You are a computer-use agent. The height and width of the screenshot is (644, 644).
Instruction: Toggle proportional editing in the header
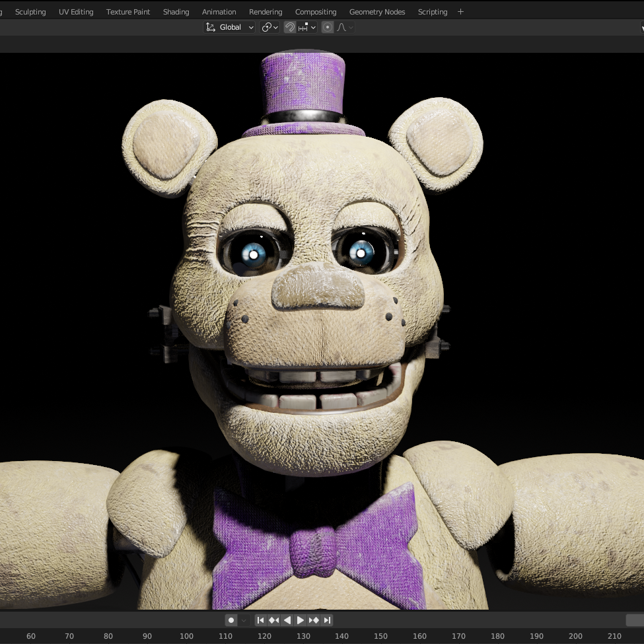(x=328, y=27)
